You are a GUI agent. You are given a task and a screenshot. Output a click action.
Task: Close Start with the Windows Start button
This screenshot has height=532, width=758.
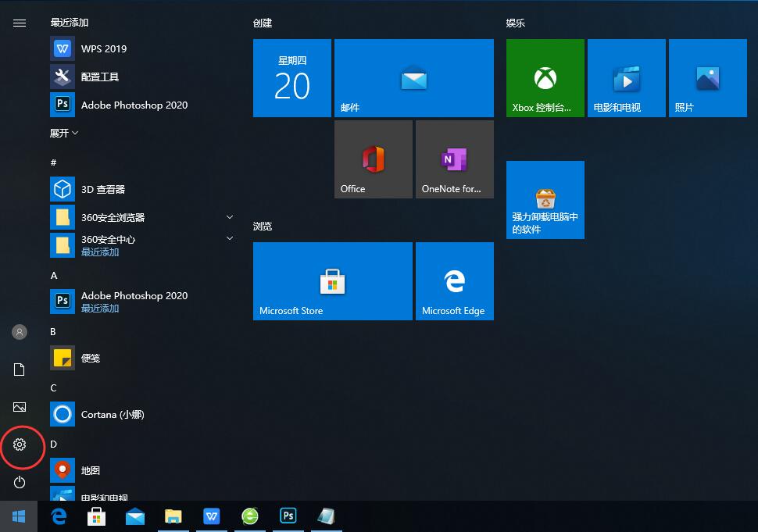[19, 516]
